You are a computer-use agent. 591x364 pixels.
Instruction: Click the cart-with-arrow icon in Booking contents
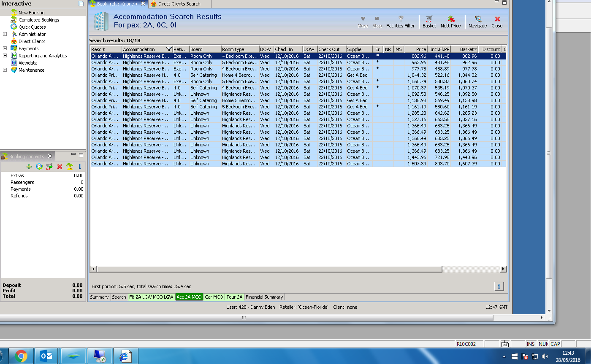(49, 167)
